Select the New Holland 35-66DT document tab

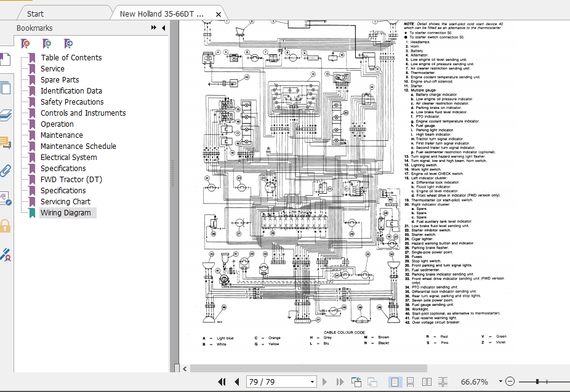(x=161, y=12)
